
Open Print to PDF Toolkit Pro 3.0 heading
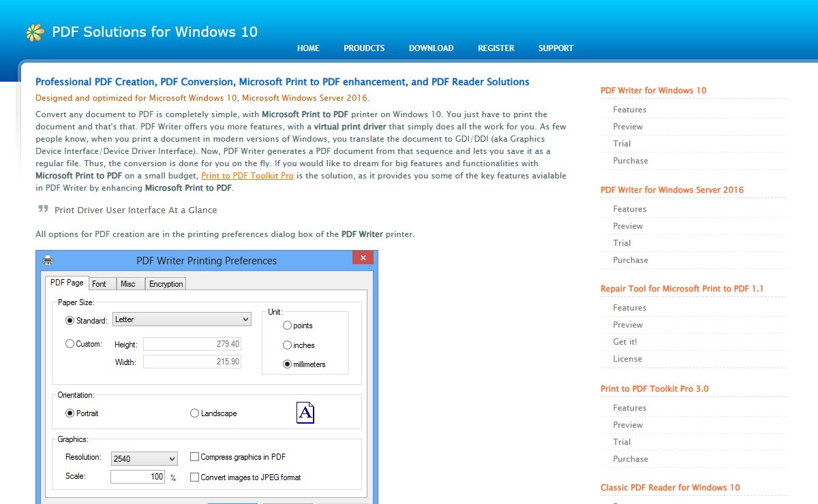[x=654, y=389]
